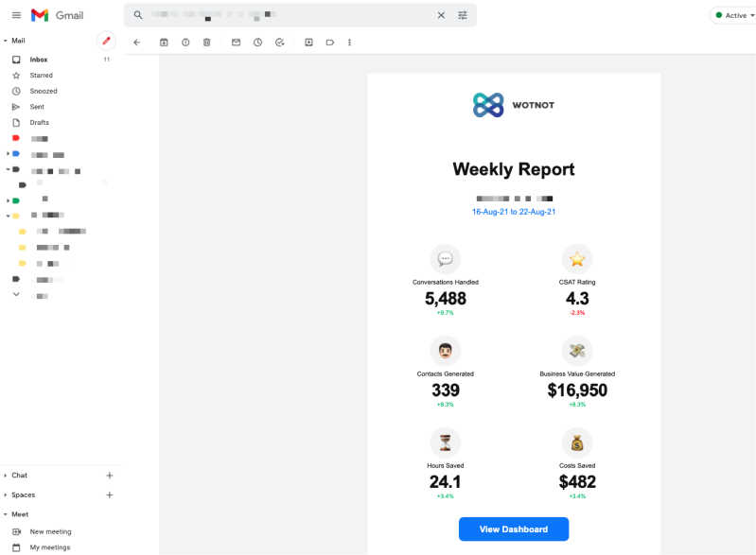Go back to the inbox list arrow

(x=137, y=43)
